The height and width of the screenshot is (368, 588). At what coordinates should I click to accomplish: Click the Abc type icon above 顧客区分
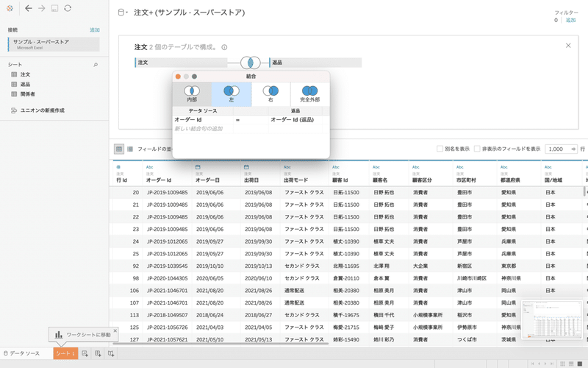416,167
